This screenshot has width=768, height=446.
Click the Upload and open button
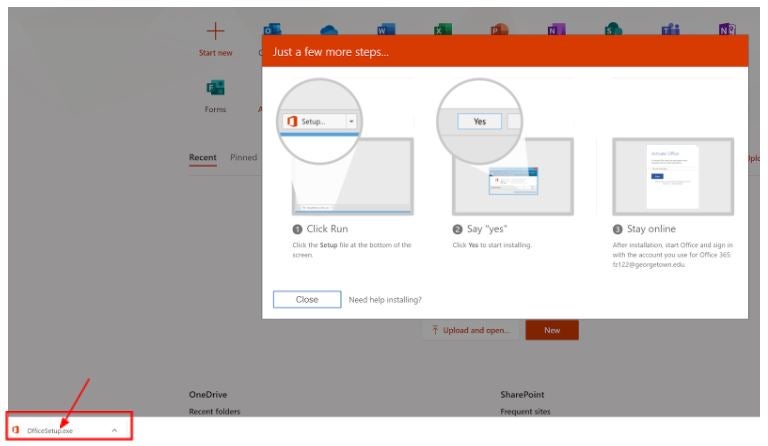[x=471, y=330]
